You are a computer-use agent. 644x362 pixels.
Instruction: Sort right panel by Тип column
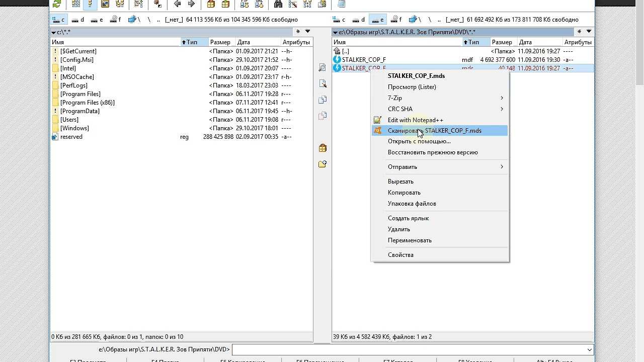pos(476,42)
